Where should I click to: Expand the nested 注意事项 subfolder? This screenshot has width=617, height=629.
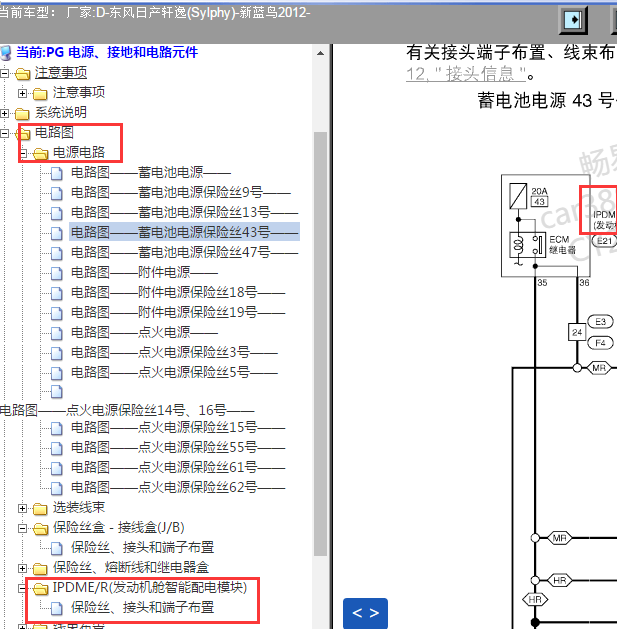(22, 93)
